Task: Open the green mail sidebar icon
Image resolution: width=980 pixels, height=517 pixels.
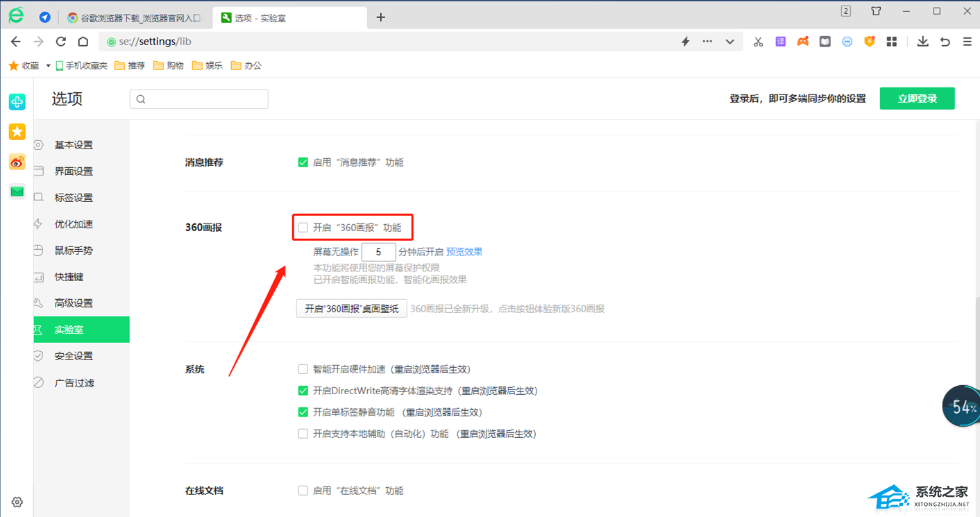Action: coord(17,192)
